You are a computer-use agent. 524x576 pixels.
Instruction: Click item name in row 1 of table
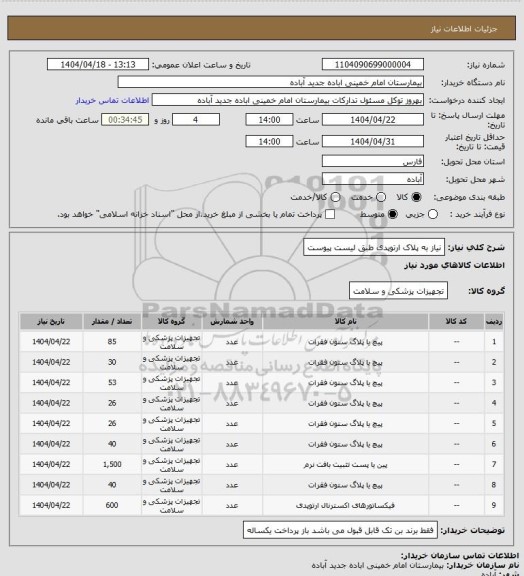(x=345, y=342)
